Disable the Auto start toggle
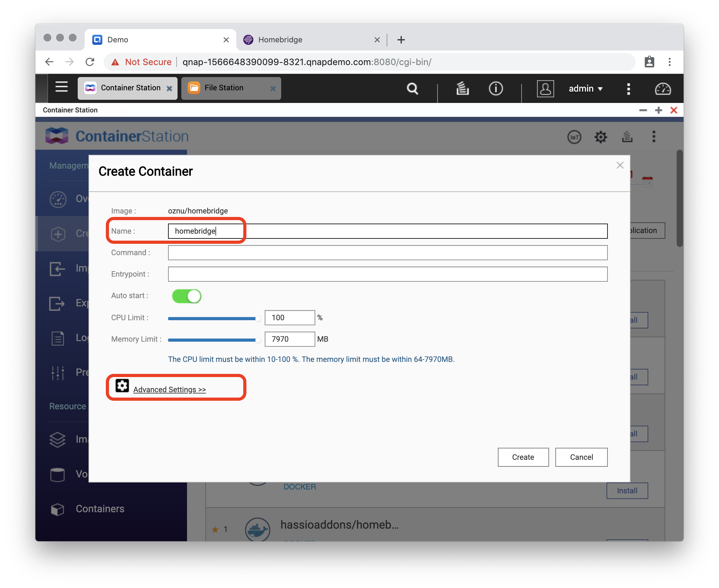 click(x=187, y=296)
